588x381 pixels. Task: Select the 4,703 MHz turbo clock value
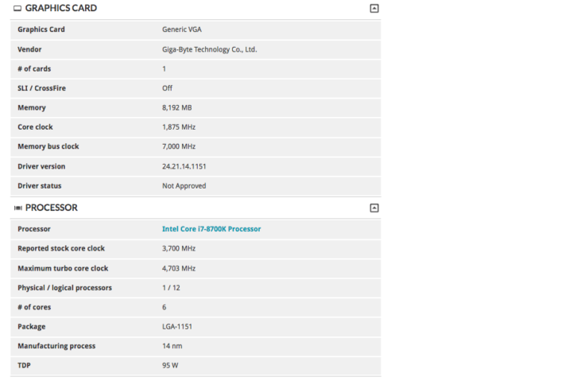click(179, 268)
